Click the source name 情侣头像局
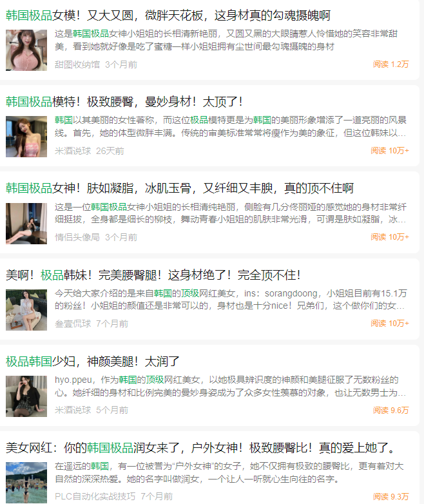 tap(77, 237)
